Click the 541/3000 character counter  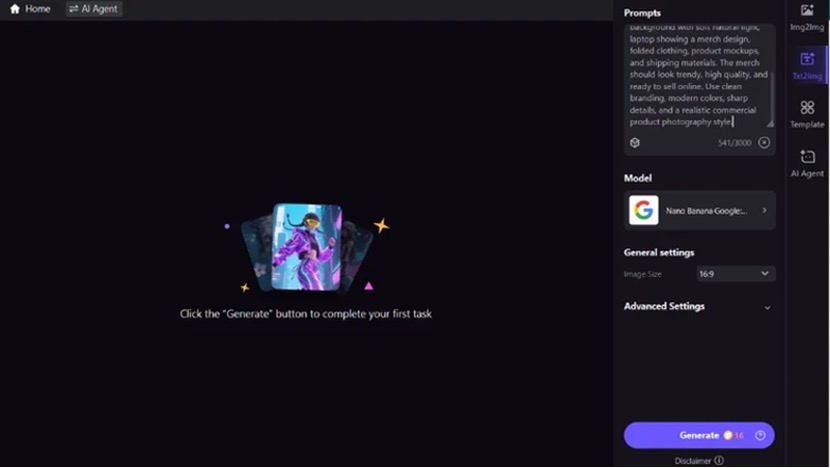tap(734, 143)
